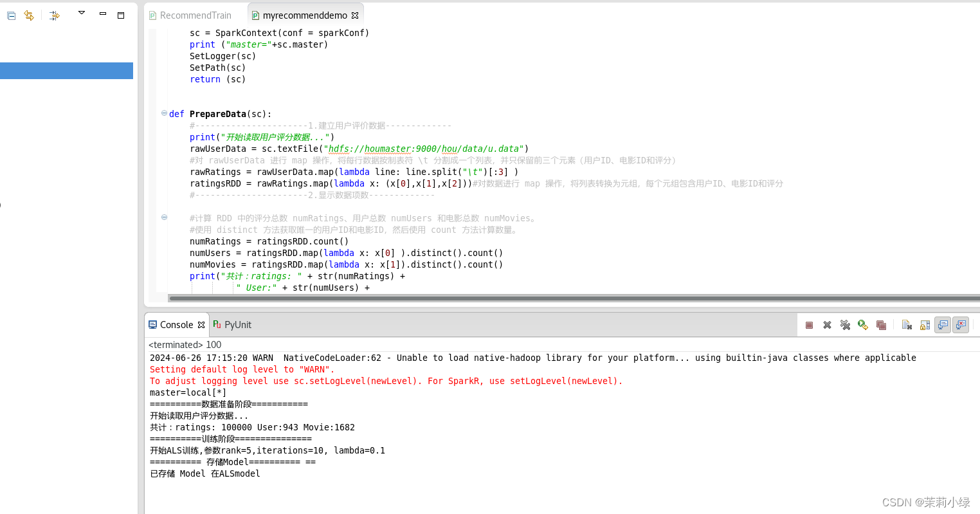The height and width of the screenshot is (514, 980).
Task: Click the focus-on-active-task arrows icon
Action: pos(55,15)
